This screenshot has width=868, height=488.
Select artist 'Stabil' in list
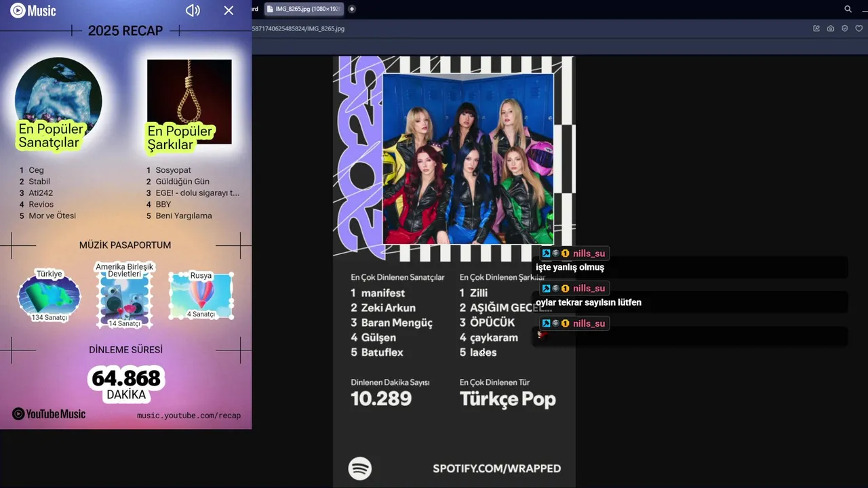coord(39,182)
